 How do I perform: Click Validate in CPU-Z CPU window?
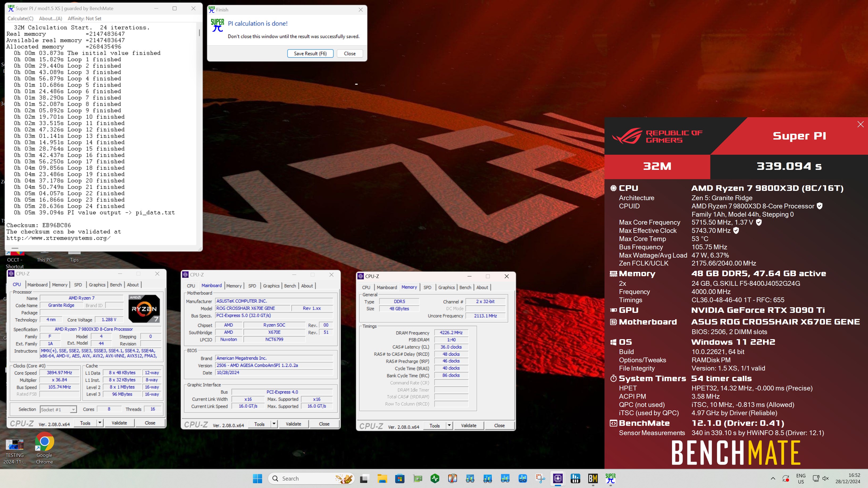pyautogui.click(x=119, y=423)
